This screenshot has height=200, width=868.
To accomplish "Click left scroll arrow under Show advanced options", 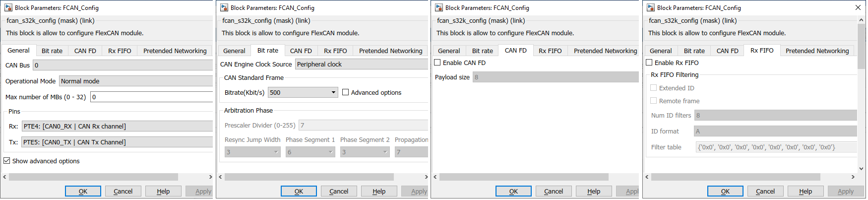I will tap(4, 177).
